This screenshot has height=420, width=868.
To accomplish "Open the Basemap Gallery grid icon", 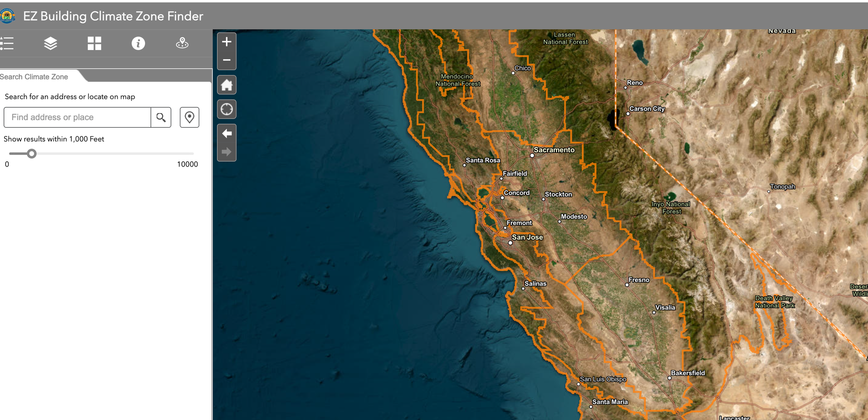I will (x=94, y=43).
